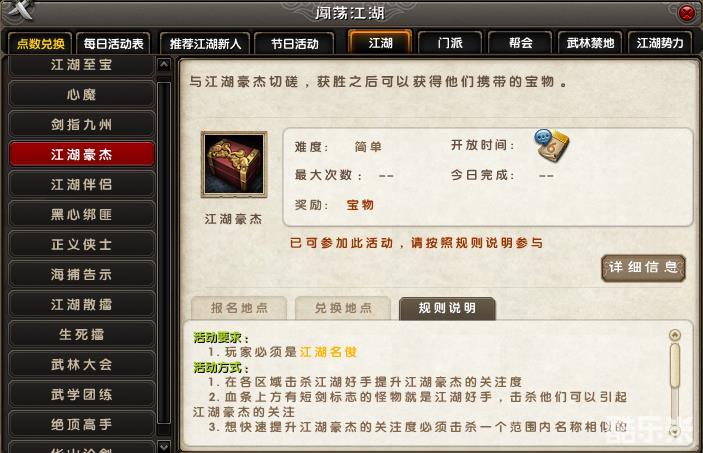703x453 pixels.
Task: Close the 闯荡江湖 window with the red button
Action: pos(686,13)
